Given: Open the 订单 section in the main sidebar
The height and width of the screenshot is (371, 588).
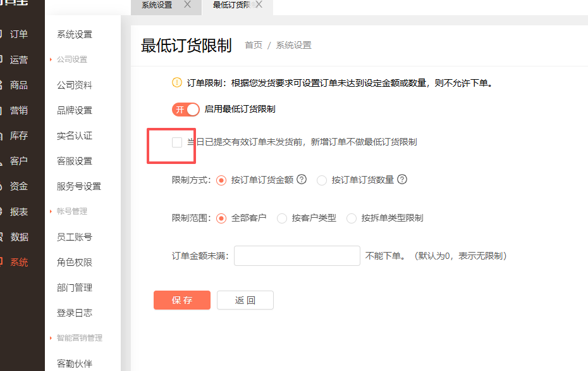Looking at the screenshot, I should click(19, 34).
